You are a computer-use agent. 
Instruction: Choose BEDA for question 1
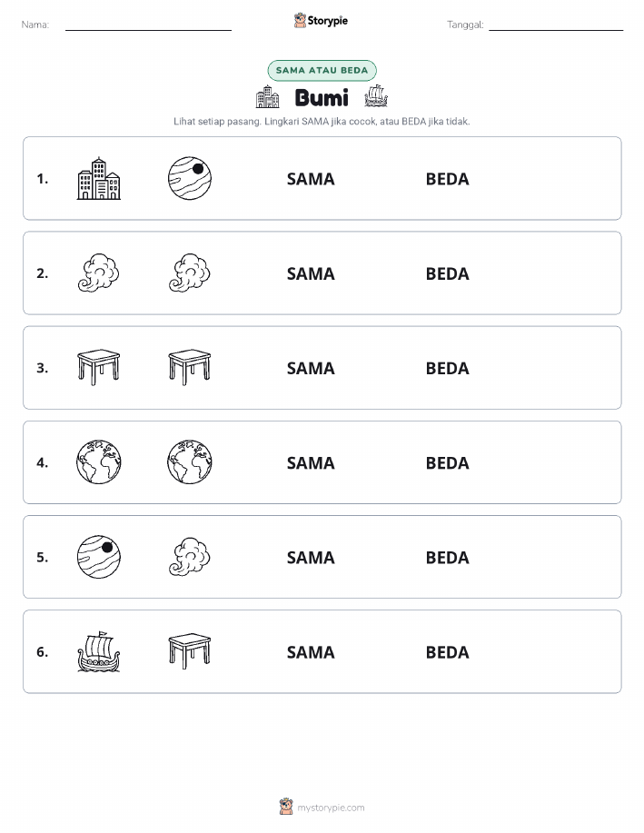pyautogui.click(x=448, y=179)
